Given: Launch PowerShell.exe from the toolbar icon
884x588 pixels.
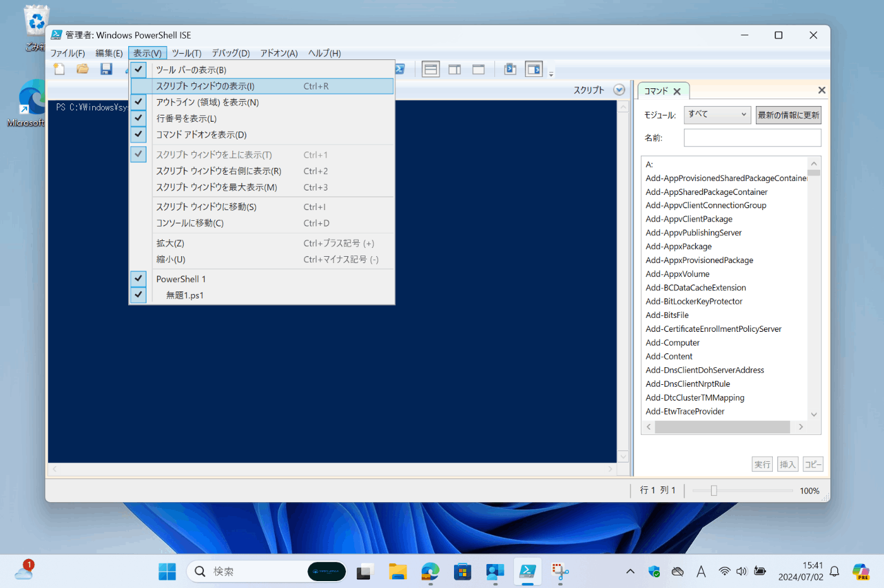Looking at the screenshot, I should click(510, 69).
